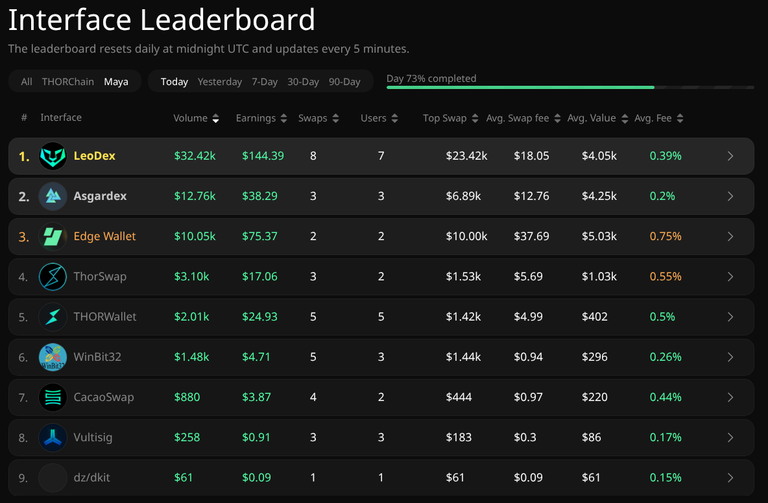Click the Vultisig logo icon
Image resolution: width=768 pixels, height=503 pixels.
coord(53,437)
